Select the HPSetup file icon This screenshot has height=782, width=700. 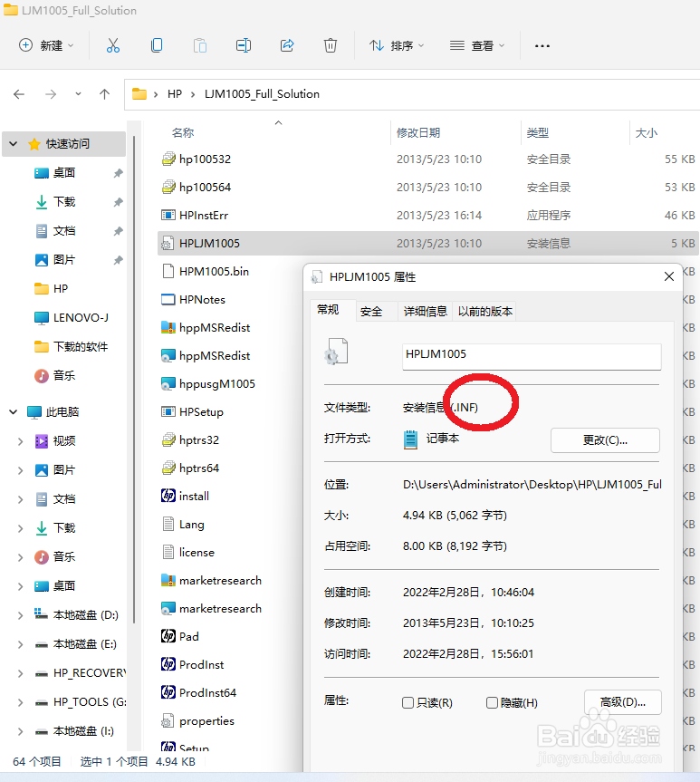point(168,412)
